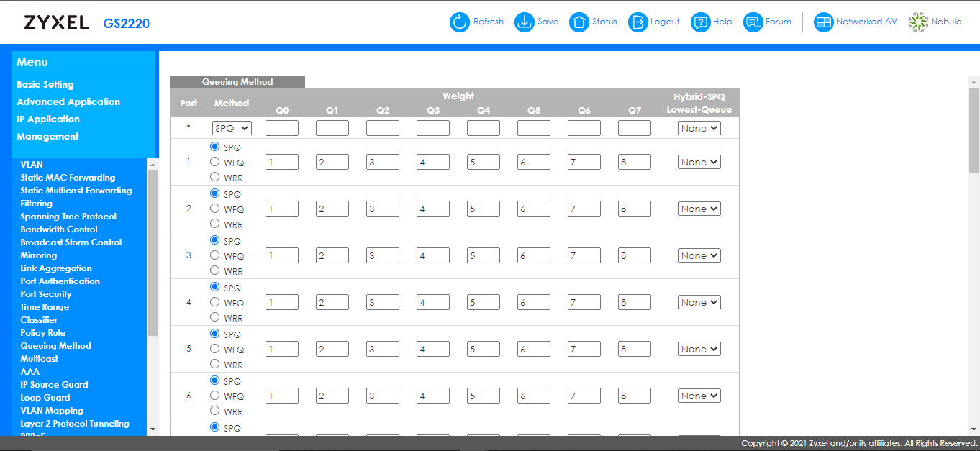980x451 pixels.
Task: Open the Help icon
Action: click(700, 22)
